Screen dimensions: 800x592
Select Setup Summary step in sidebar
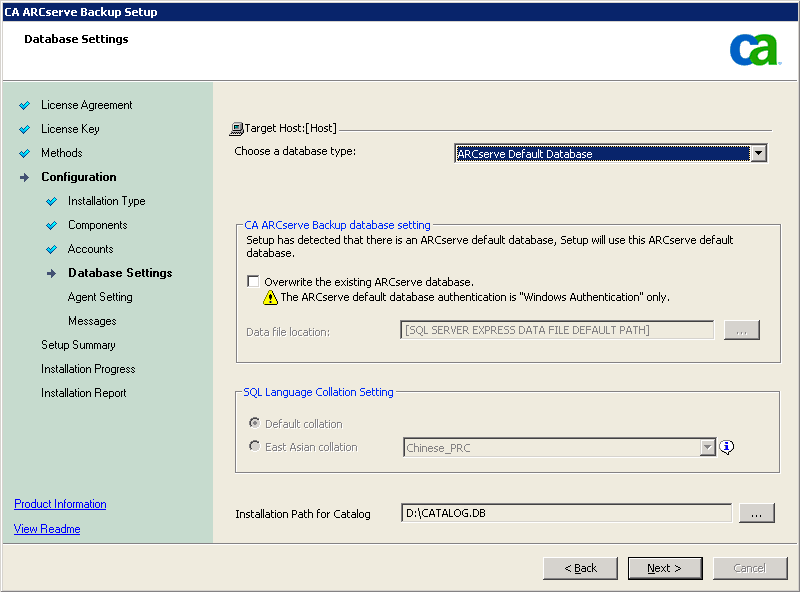tap(78, 345)
